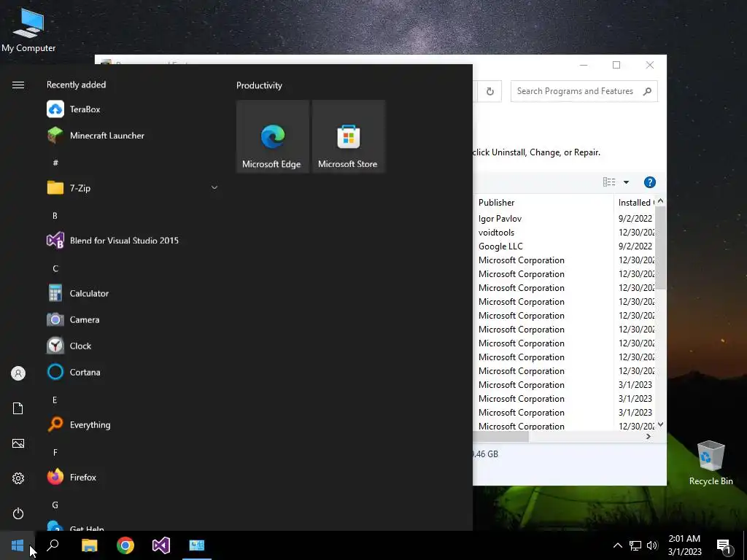Jump to letter section B
This screenshot has width=747, height=560.
click(55, 216)
